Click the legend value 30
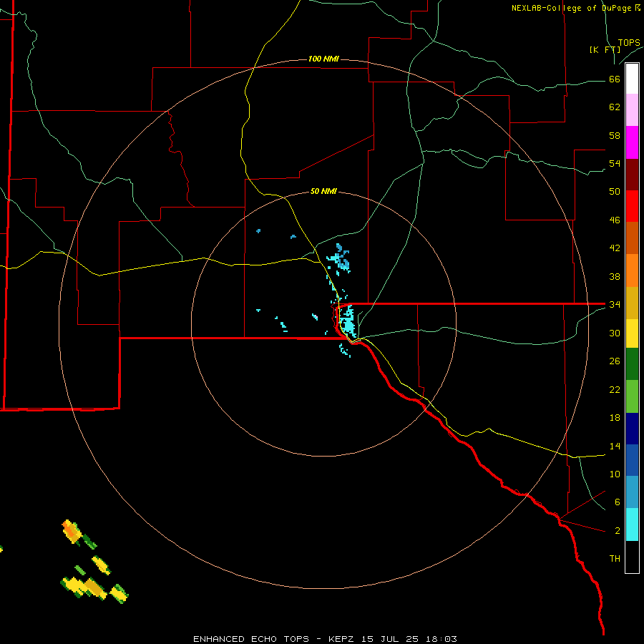This screenshot has height=644, width=644. [x=615, y=333]
